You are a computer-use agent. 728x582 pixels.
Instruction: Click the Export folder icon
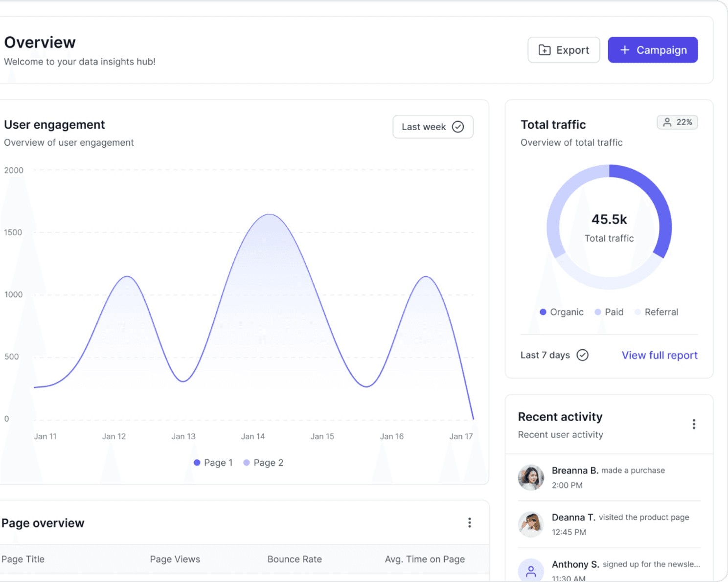545,50
